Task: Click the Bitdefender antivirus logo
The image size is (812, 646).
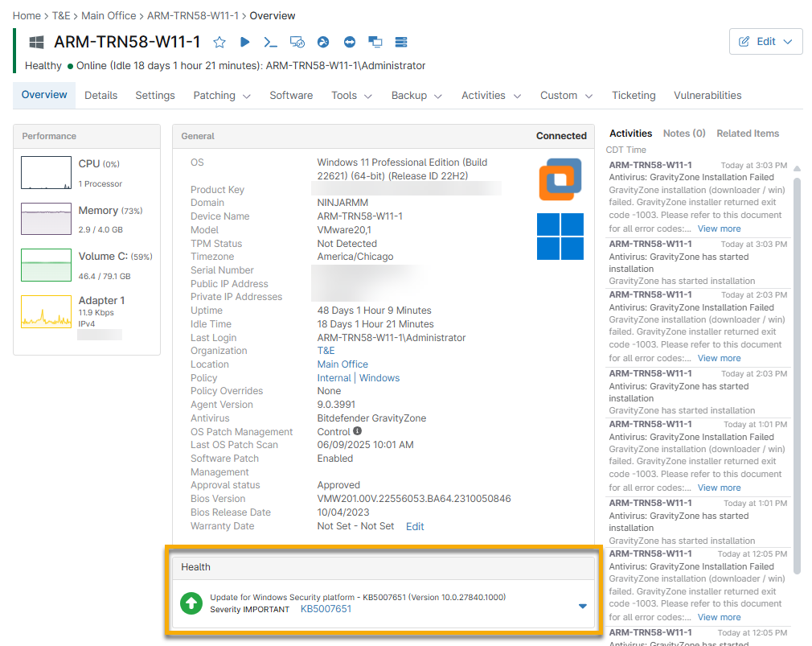Action: [560, 179]
